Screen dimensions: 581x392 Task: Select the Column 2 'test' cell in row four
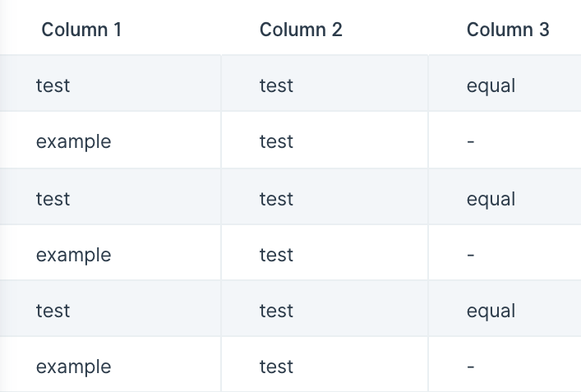325,252
